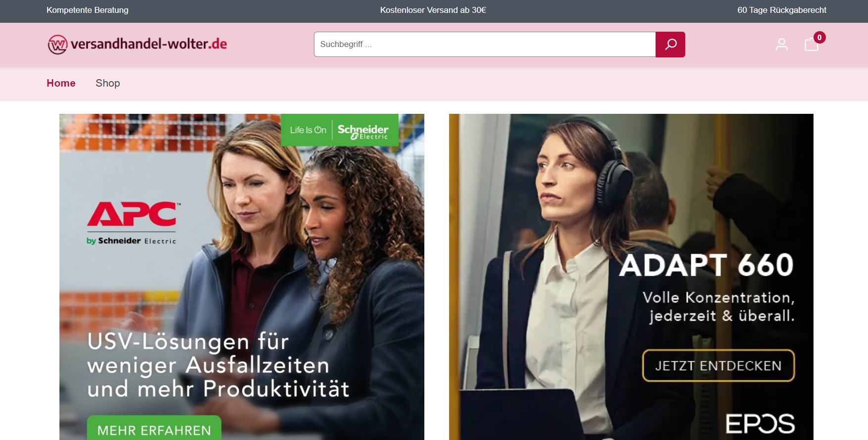Open the user account icon

(x=782, y=45)
